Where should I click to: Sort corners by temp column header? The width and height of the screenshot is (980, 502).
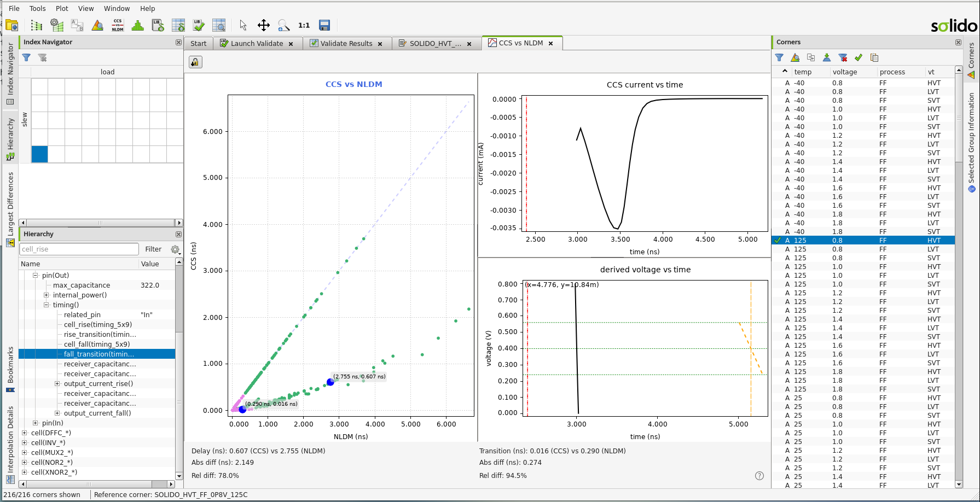coord(803,72)
